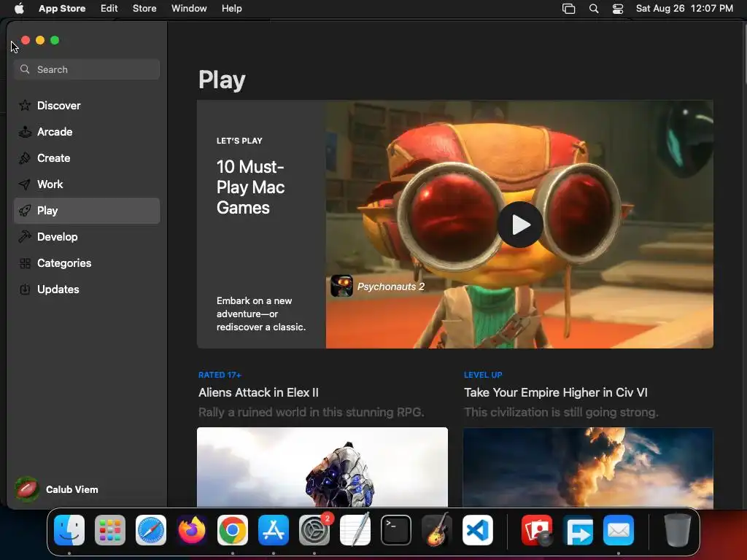Click the RATED 17+ label

point(220,375)
